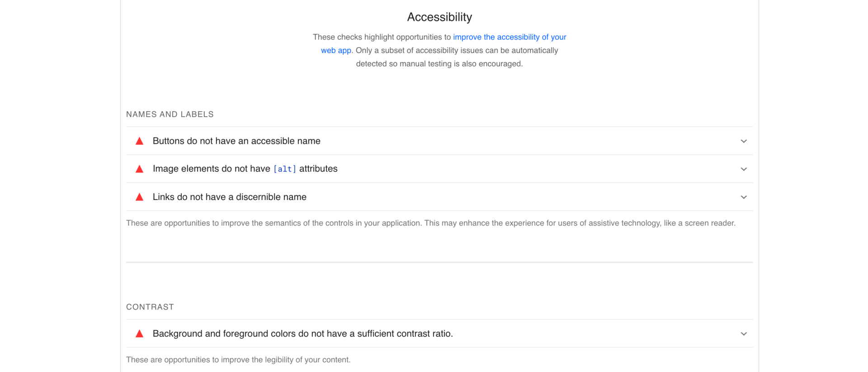Click the 'Image elements do not have' audit text

click(x=211, y=169)
